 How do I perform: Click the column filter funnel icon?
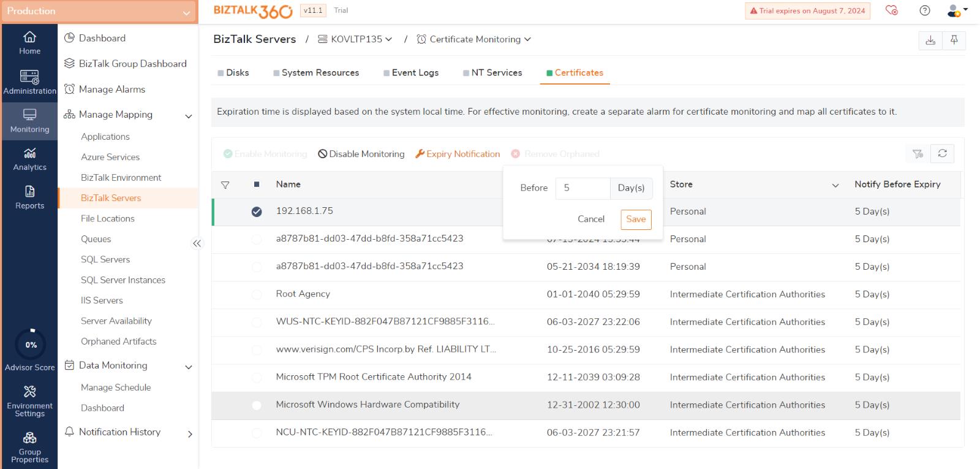[x=225, y=185]
